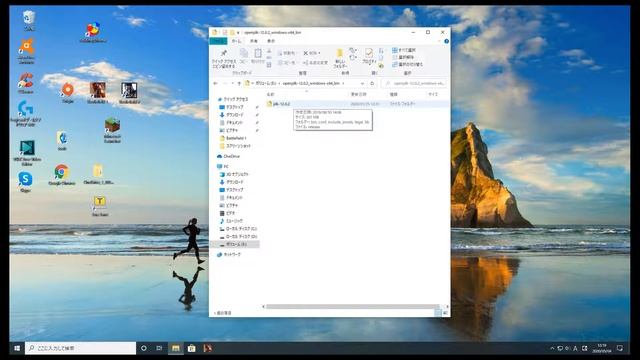
Task: Open the Minecraft Launcher desktop shortcut
Action: point(112,130)
